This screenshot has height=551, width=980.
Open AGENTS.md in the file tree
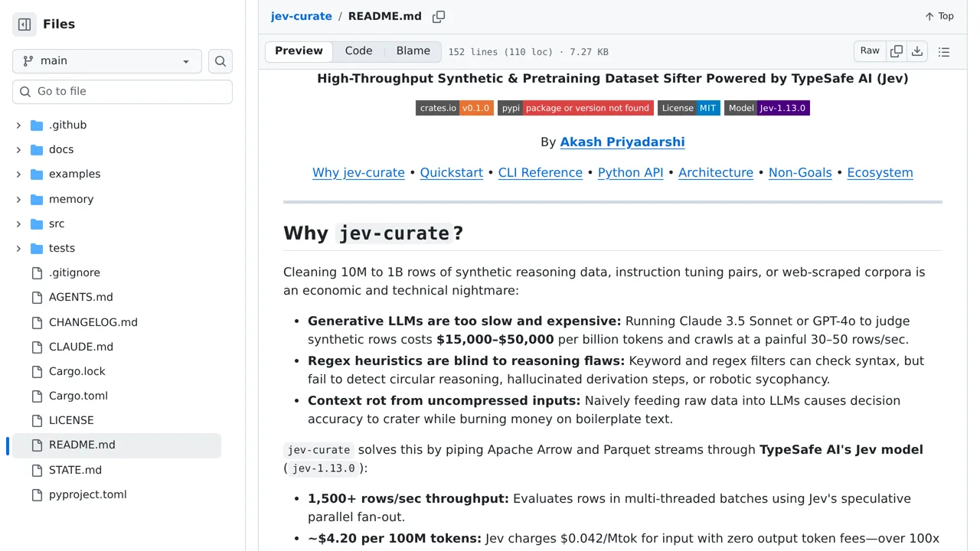coord(80,298)
